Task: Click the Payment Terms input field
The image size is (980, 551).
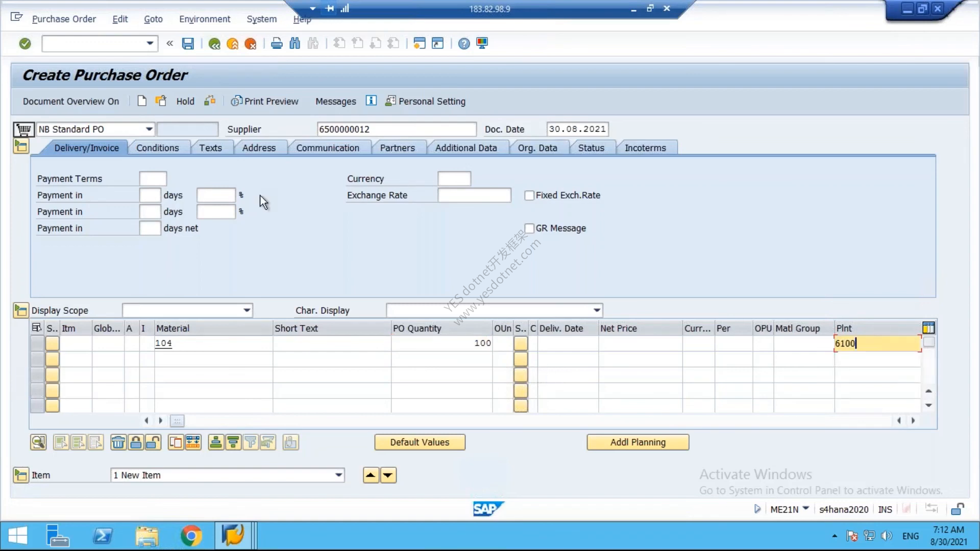Action: tap(153, 179)
